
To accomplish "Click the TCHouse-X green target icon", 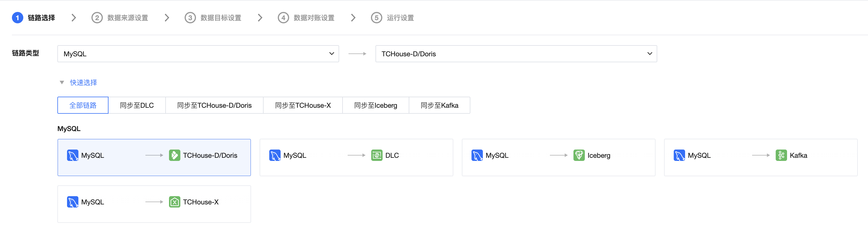I will [174, 202].
